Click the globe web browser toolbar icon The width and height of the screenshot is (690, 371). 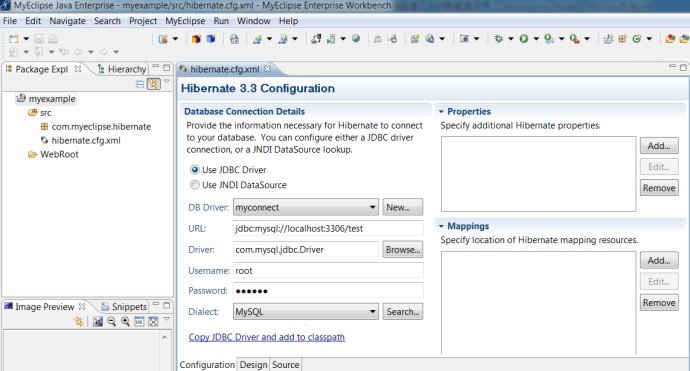click(x=356, y=39)
